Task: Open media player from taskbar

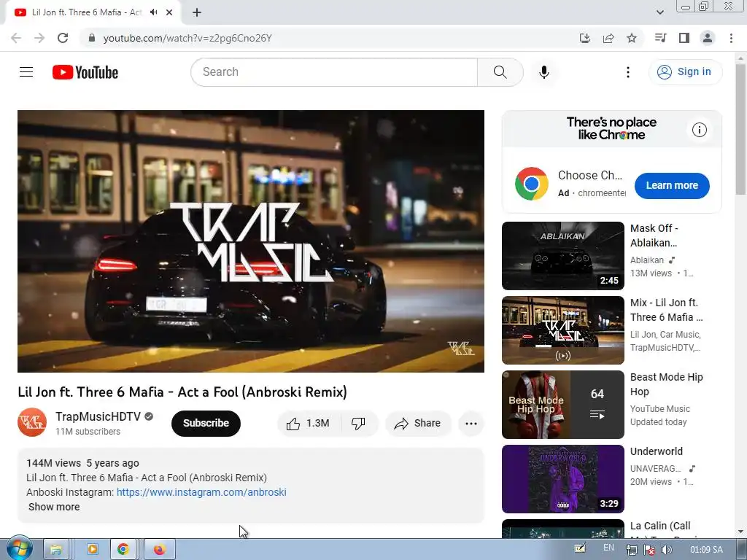Action: point(92,550)
